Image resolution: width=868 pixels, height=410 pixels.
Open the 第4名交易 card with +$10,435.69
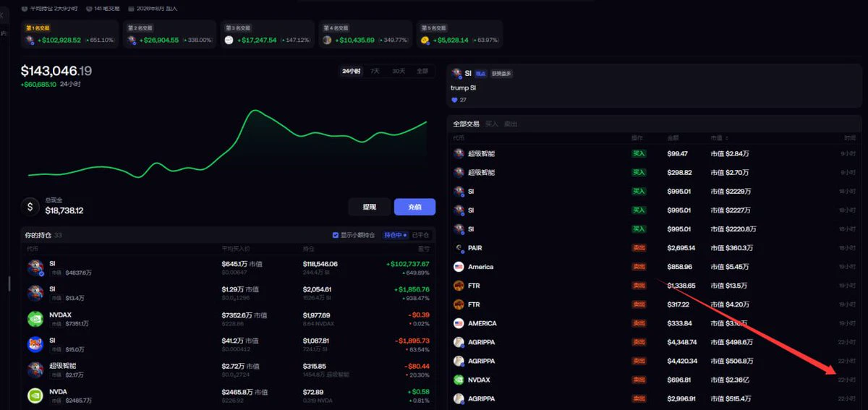365,35
